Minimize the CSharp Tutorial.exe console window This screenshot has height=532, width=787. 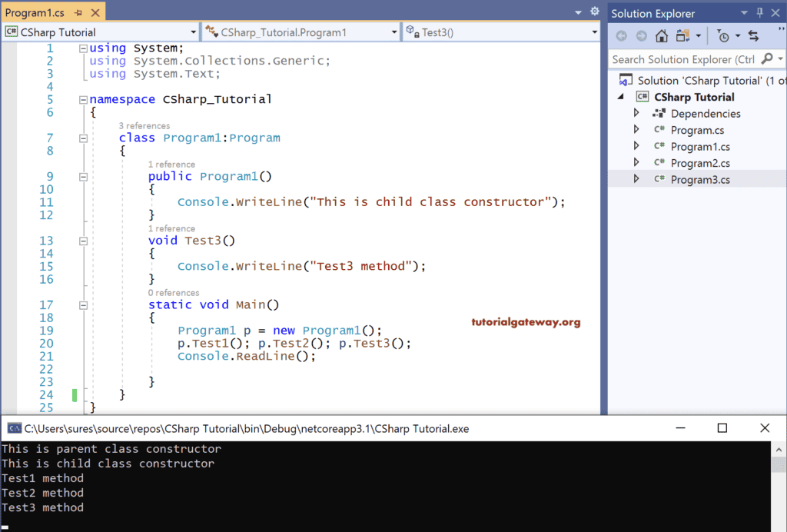point(680,428)
